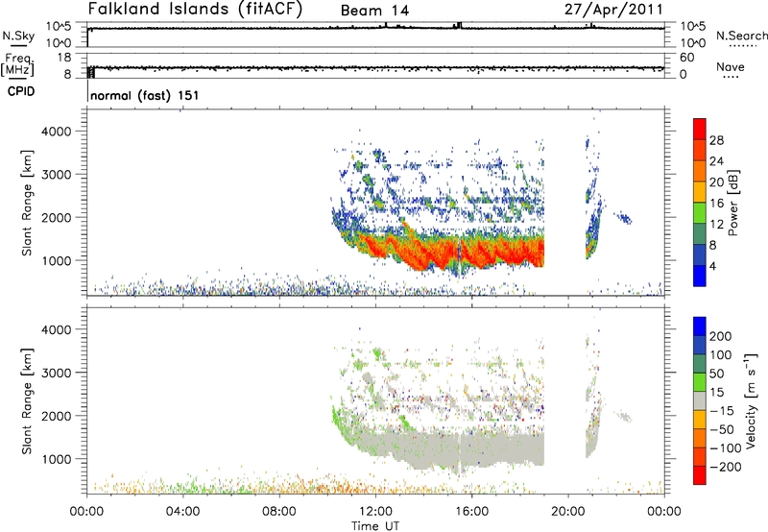
Task: Click the 'Velocity [m s-1]' color bar label
Action: (x=751, y=400)
